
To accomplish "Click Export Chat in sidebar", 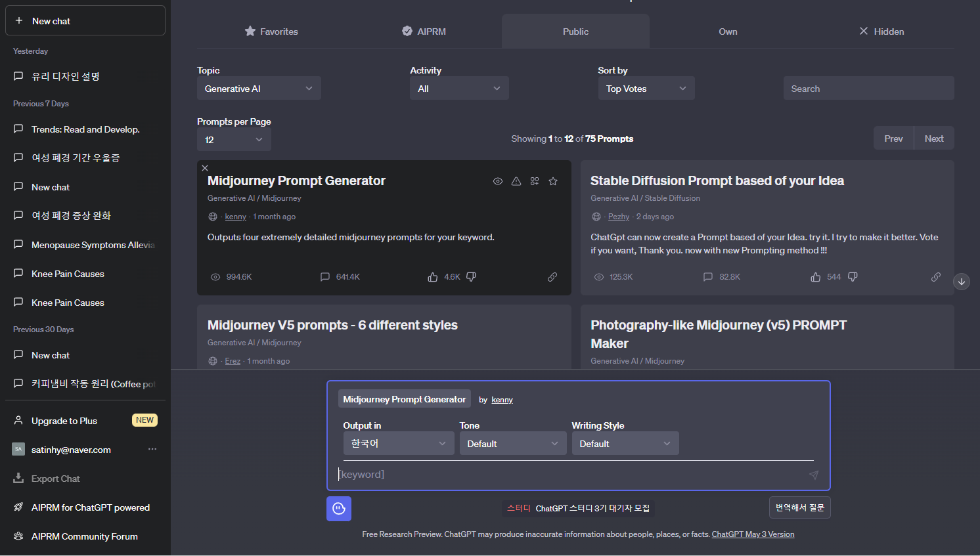I will [x=85, y=479].
